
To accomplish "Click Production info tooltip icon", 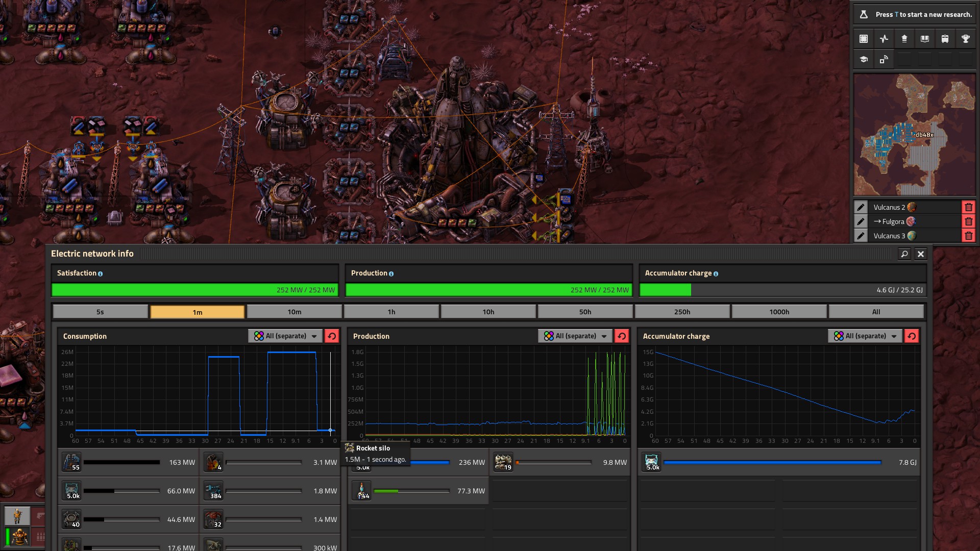I will click(x=391, y=274).
